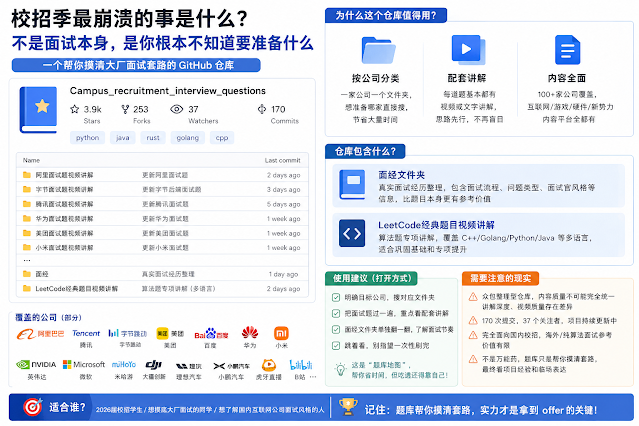Open the 美团面试题视频讲解 folder row
The width and height of the screenshot is (639, 426).
(x=162, y=233)
